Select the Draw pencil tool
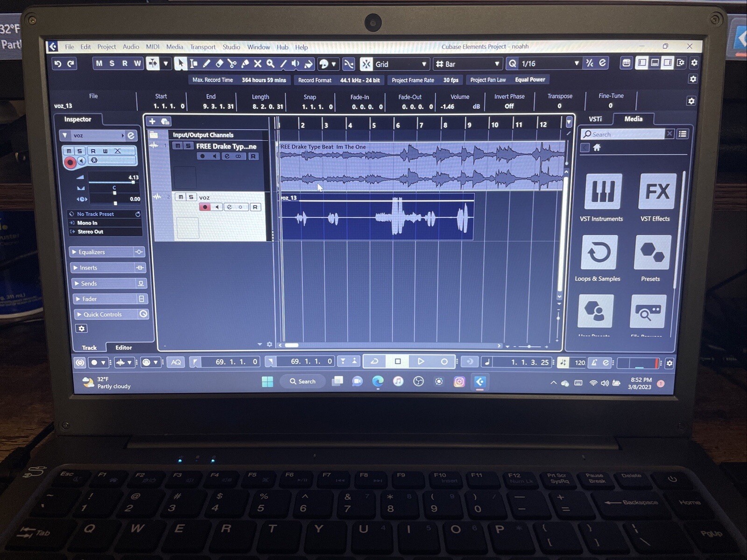 [206, 63]
